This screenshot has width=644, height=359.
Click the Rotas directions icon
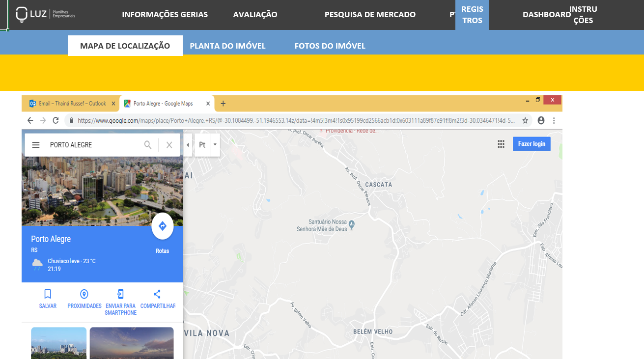163,226
